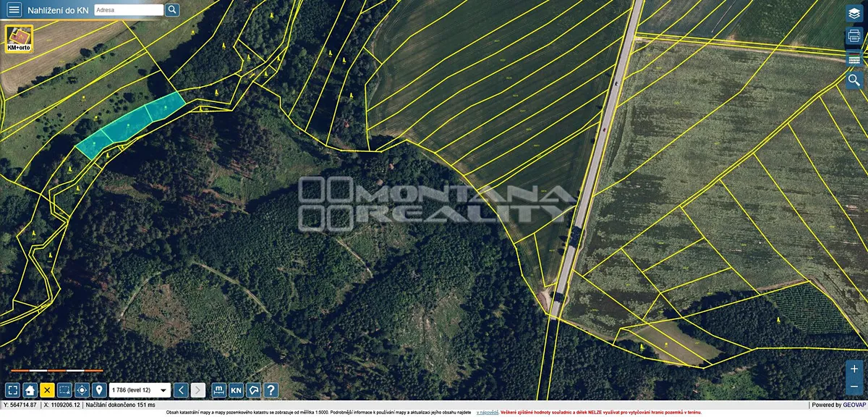Zoom in with the plus button
Viewport: 868px width, 417px height.
coord(854,368)
